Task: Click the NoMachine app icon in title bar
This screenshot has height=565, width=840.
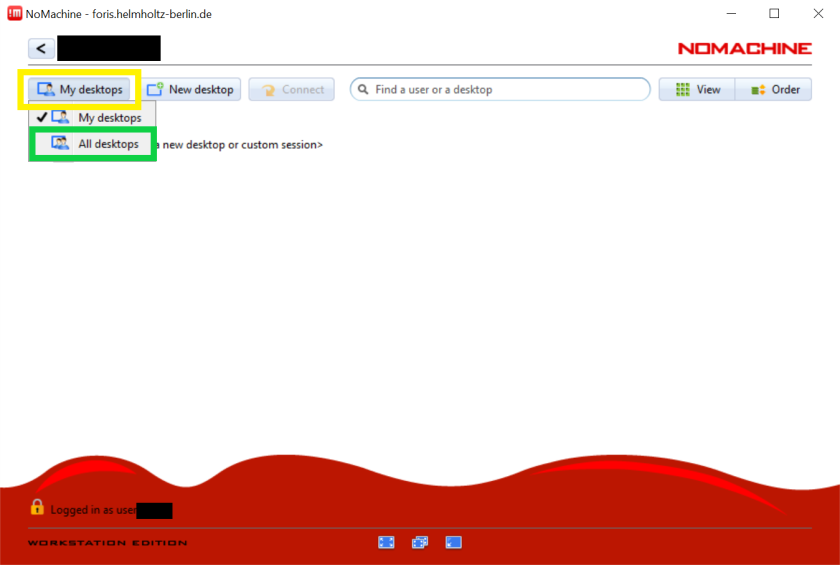Action: (14, 13)
